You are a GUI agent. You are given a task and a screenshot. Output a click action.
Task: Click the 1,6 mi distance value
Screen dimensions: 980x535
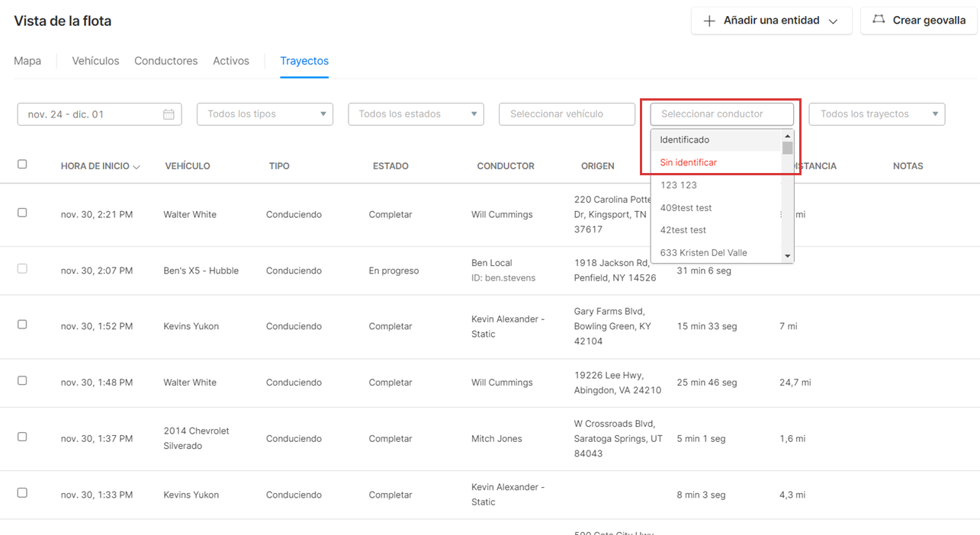point(792,439)
